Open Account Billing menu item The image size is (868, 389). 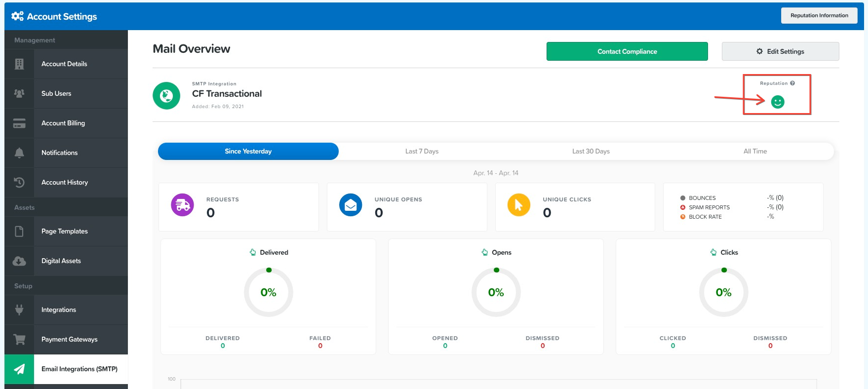[x=66, y=123]
